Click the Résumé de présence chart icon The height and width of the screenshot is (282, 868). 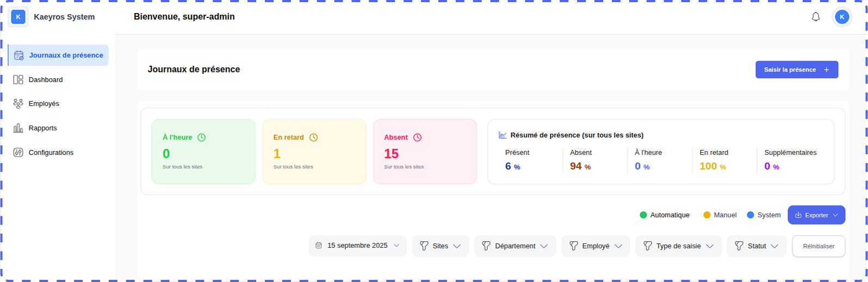click(x=503, y=135)
